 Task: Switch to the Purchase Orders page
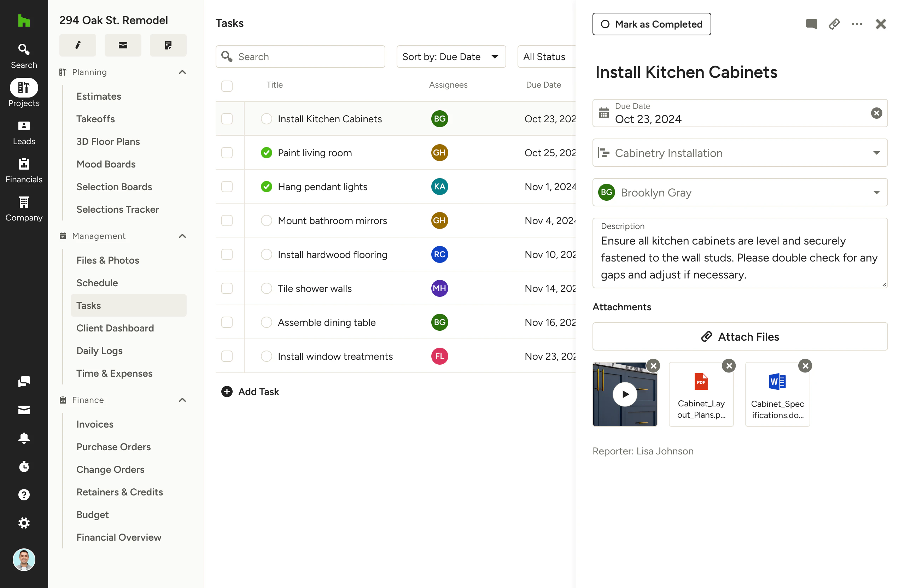tap(113, 447)
